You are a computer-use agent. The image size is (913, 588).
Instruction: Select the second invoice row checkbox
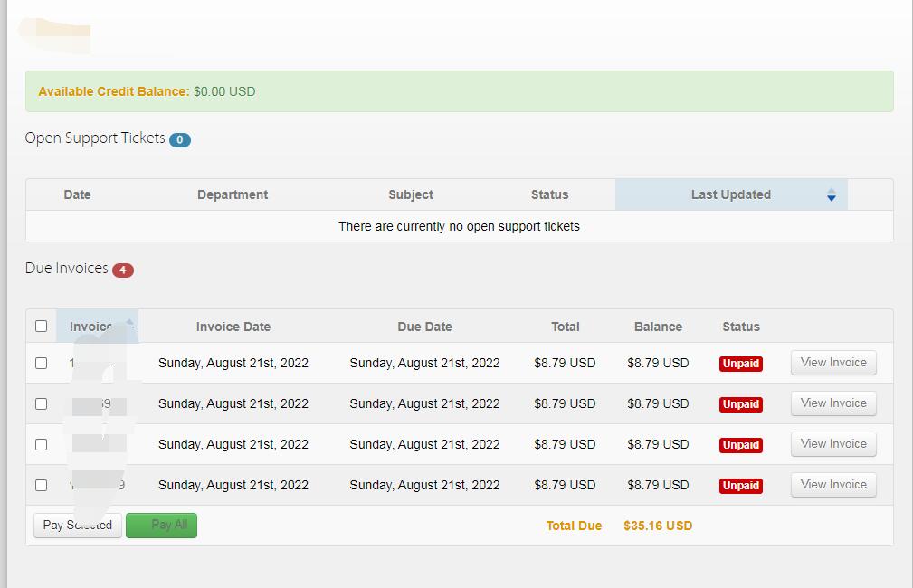[41, 403]
